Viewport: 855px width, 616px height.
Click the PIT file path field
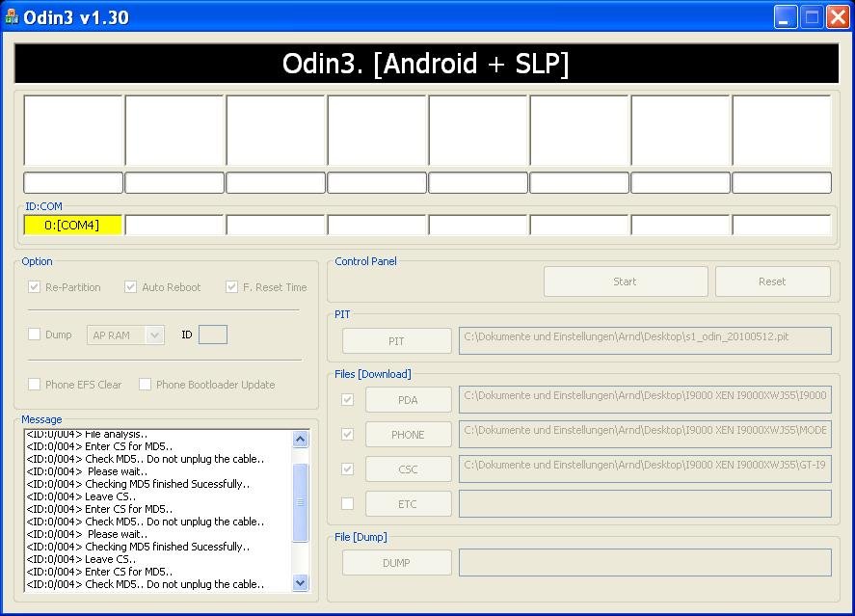click(x=645, y=340)
